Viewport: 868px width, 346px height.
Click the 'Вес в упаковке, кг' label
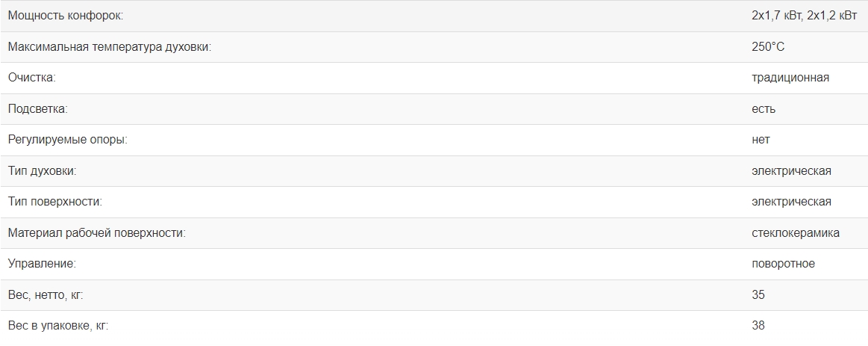63,326
